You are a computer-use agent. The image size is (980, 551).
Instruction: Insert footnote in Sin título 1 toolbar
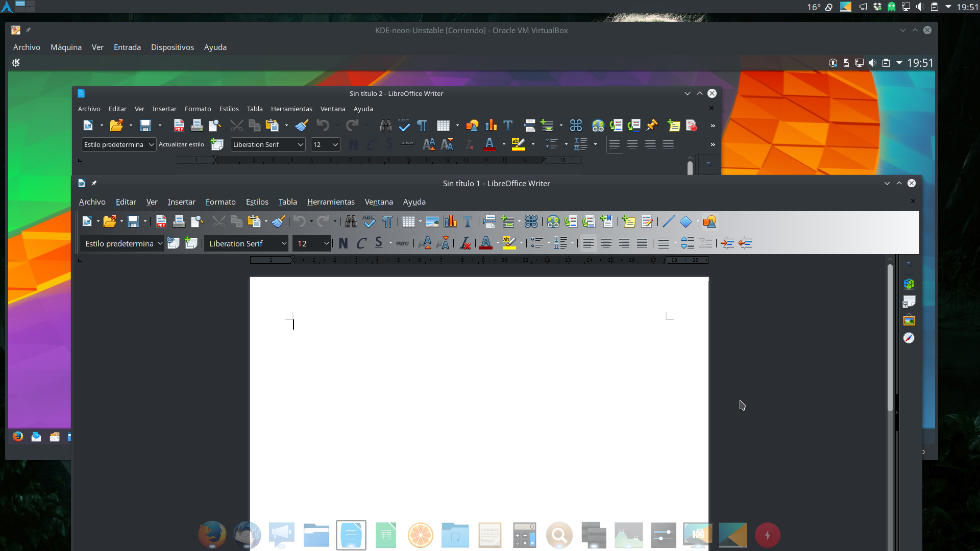pyautogui.click(x=571, y=221)
